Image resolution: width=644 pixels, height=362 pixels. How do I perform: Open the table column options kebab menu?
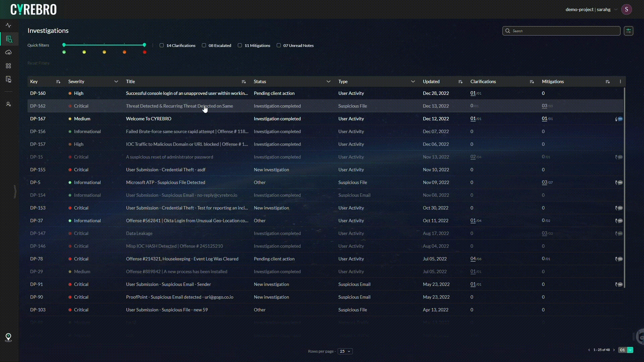tap(620, 81)
